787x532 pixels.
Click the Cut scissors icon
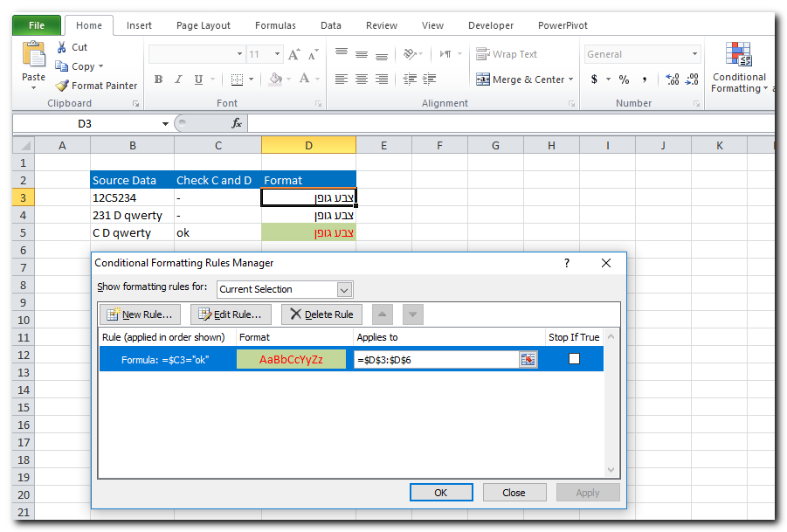point(62,47)
